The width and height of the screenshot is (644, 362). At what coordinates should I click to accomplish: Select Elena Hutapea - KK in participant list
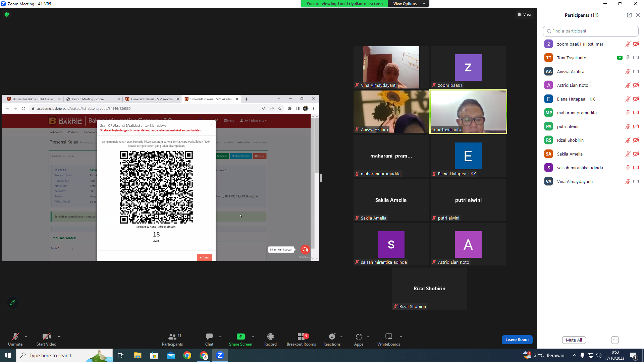tap(591, 99)
